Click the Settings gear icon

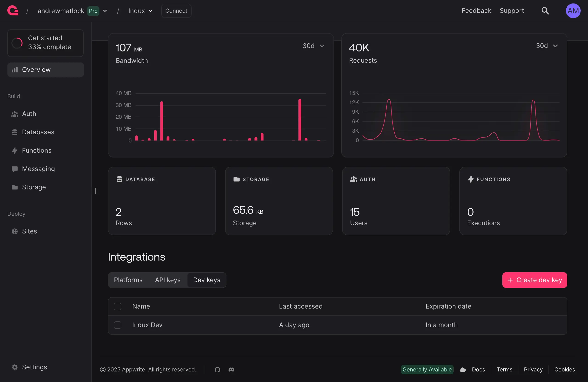(14, 367)
